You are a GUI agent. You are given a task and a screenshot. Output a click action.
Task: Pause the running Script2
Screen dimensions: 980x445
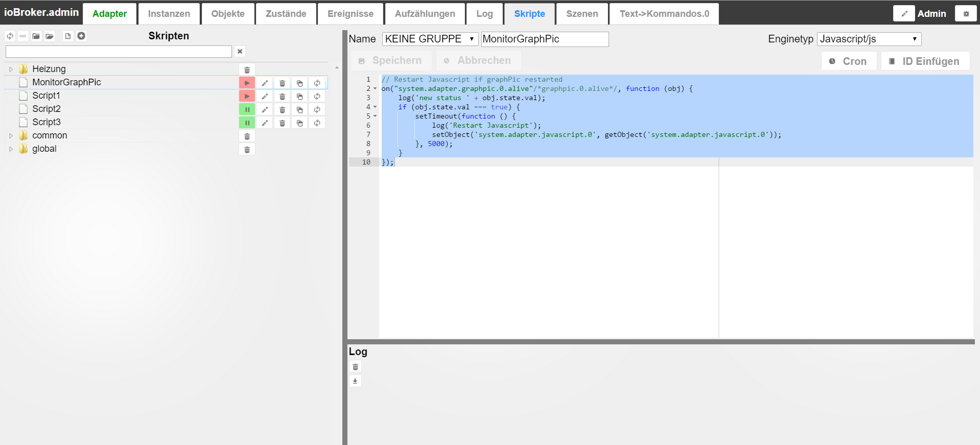tap(247, 110)
